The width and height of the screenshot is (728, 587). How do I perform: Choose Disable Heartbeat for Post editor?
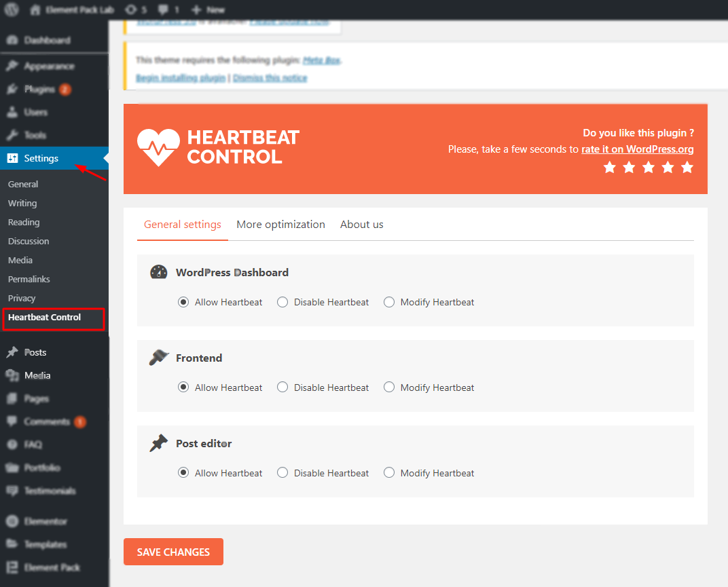coord(283,473)
